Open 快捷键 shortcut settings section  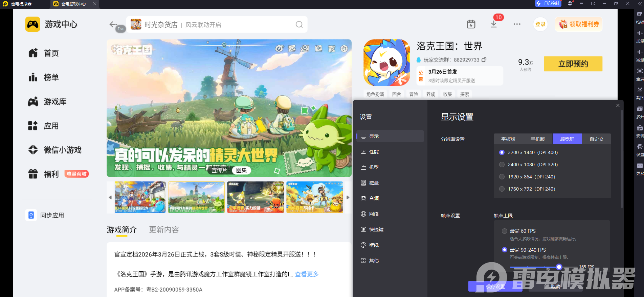[x=390, y=229]
